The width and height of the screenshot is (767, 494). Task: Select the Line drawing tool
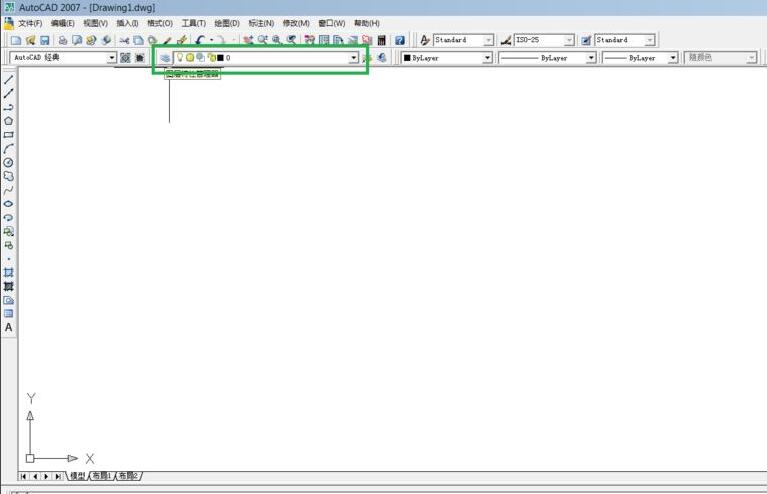pos(8,80)
